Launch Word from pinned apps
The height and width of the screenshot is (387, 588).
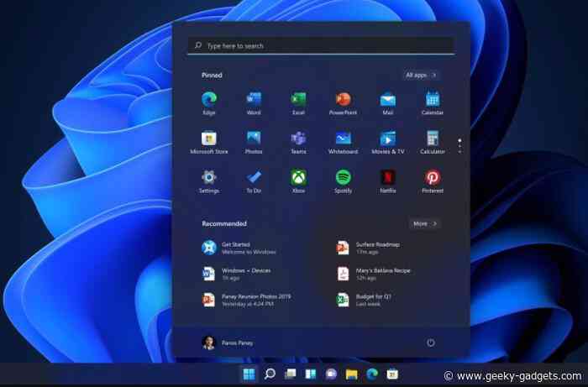pos(254,103)
